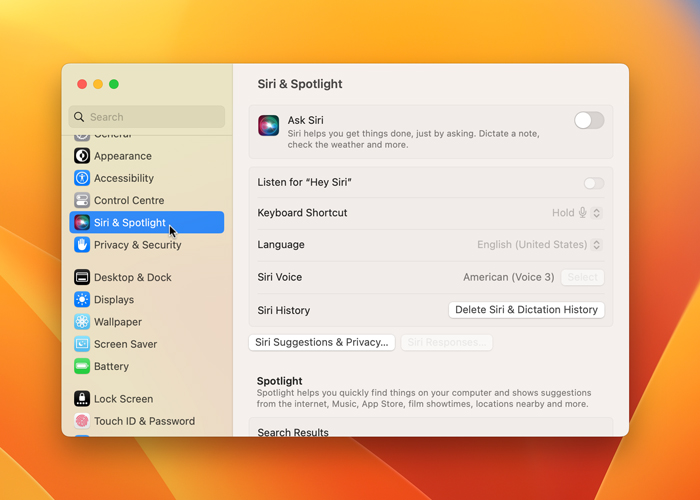This screenshot has width=700, height=500.
Task: Click the Displays sun icon
Action: (x=82, y=300)
